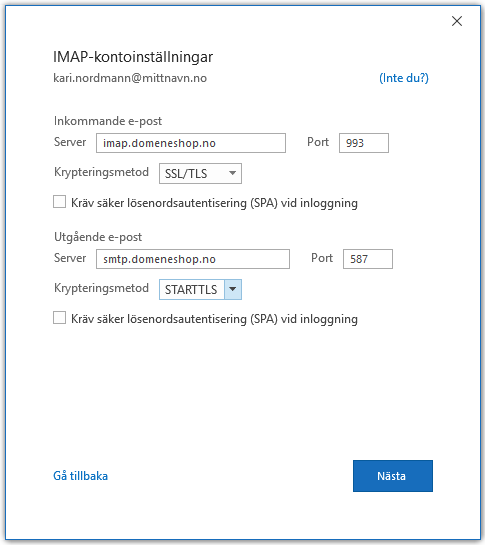
Task: Open the STARTTLS encryption method combo box
Action: click(x=200, y=290)
